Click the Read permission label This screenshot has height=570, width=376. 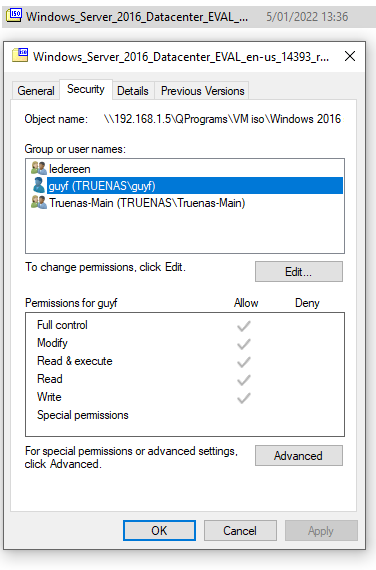tap(49, 379)
